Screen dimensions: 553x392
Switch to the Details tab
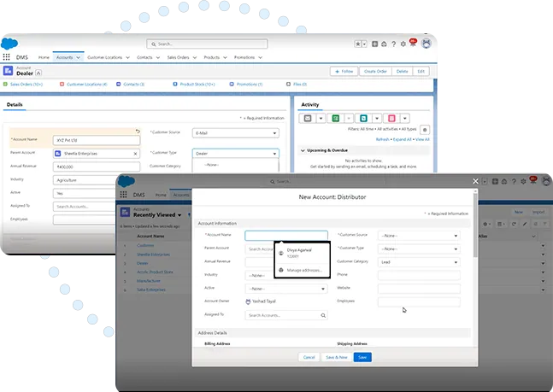(x=15, y=105)
